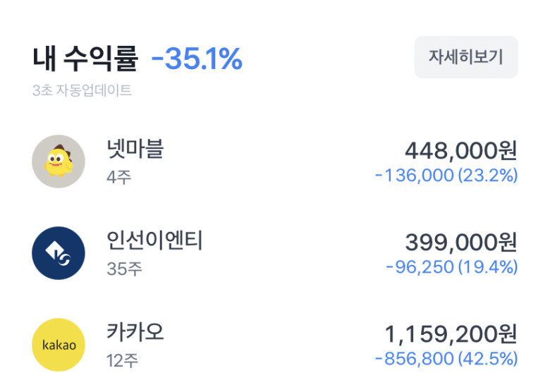Click the Netmarble yellow character logo
550x392 pixels.
59,161
